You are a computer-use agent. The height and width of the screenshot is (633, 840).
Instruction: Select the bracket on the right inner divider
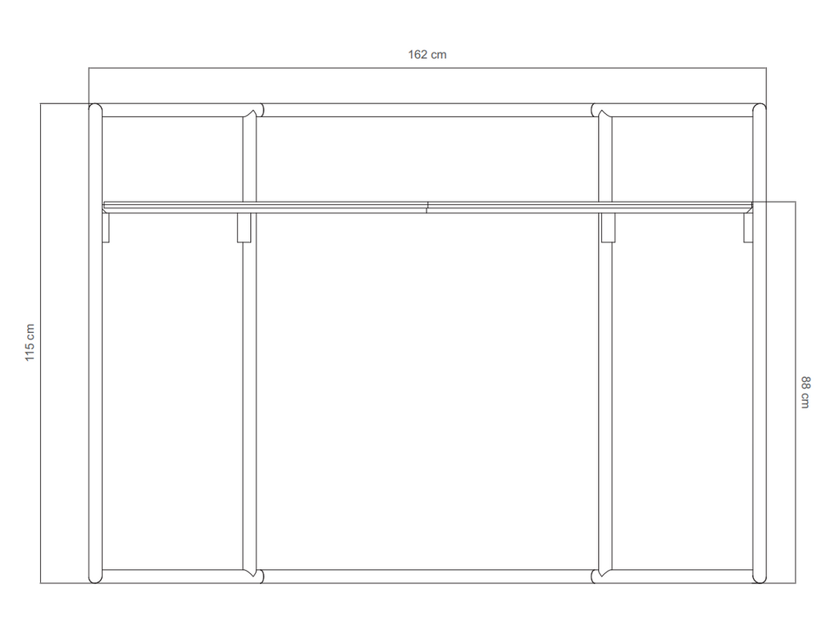[608, 228]
